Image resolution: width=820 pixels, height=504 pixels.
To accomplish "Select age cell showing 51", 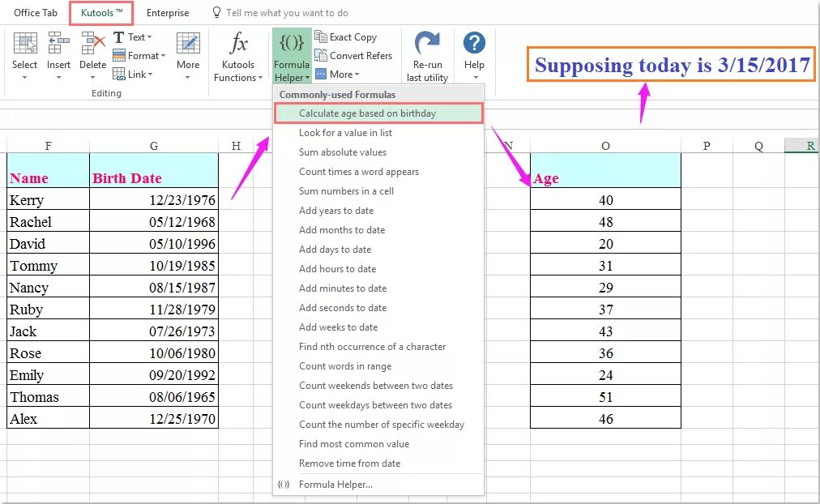I will click(605, 397).
